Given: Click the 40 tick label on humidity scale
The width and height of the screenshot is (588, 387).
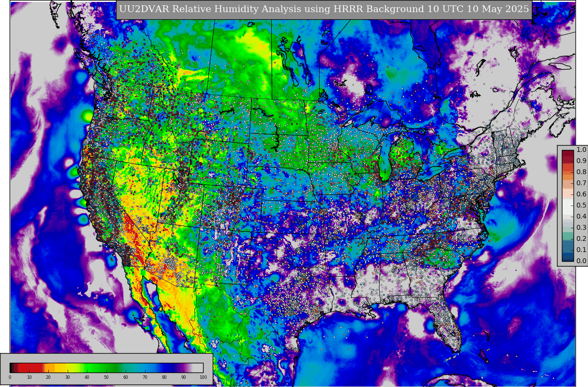Looking at the screenshot, I should coord(87,377).
